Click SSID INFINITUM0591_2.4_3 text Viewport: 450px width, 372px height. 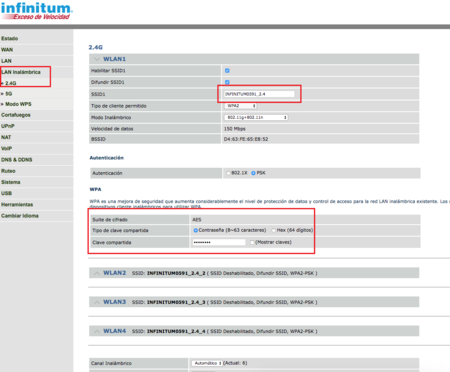pos(176,302)
